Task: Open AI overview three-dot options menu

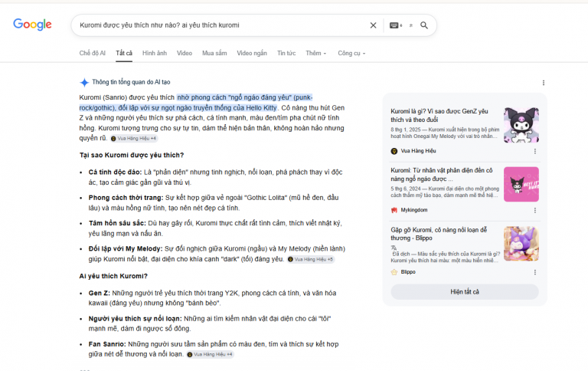Action: pos(544,83)
